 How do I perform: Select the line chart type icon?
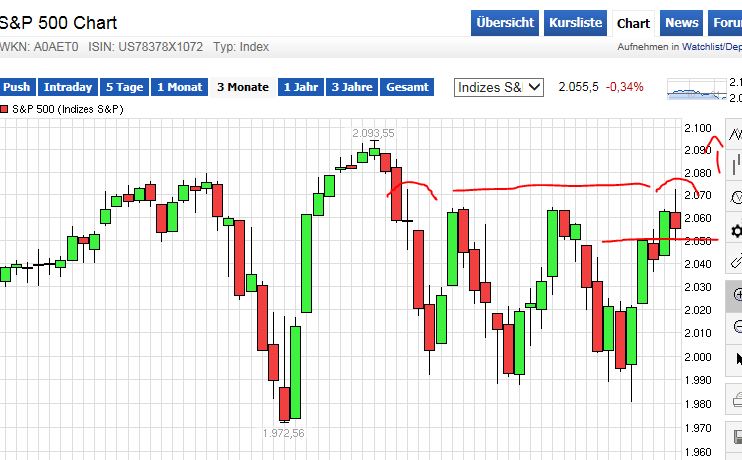(735, 134)
